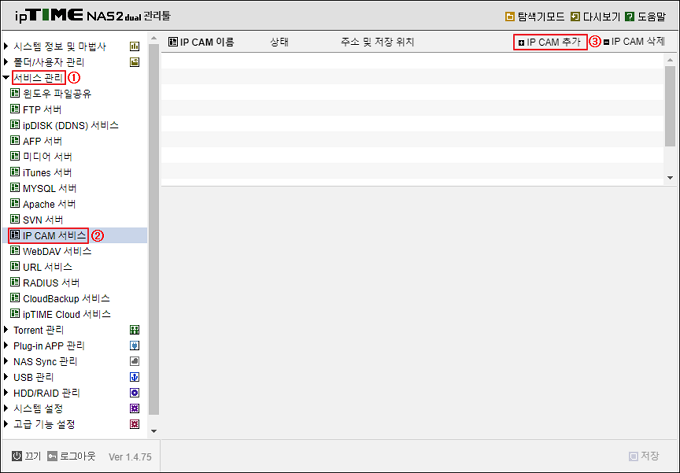Click the disk icon beside HDD/RAID 관리
The image size is (680, 473).
[x=134, y=393]
